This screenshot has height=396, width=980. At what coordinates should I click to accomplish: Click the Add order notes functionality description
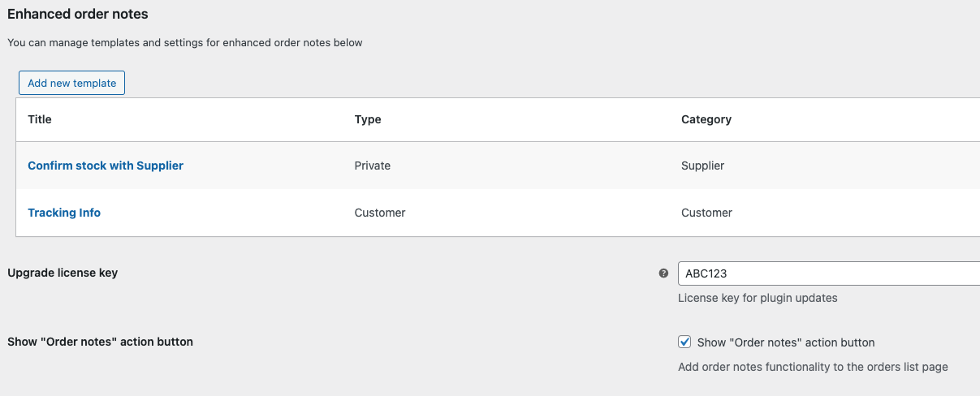point(813,367)
